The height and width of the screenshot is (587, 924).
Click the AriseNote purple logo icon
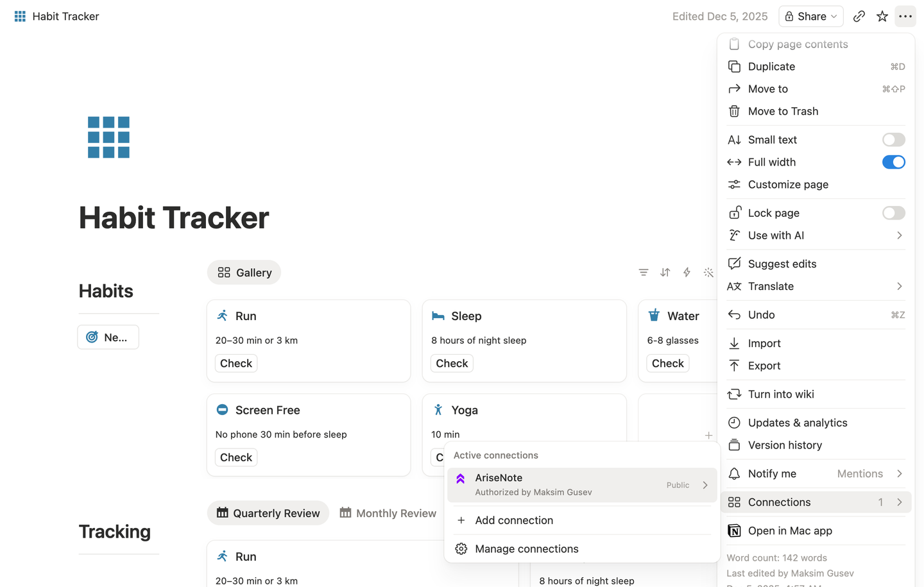[461, 479]
